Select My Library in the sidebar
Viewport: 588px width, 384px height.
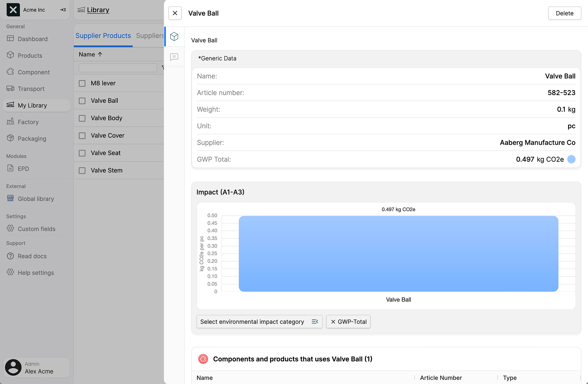coord(36,105)
